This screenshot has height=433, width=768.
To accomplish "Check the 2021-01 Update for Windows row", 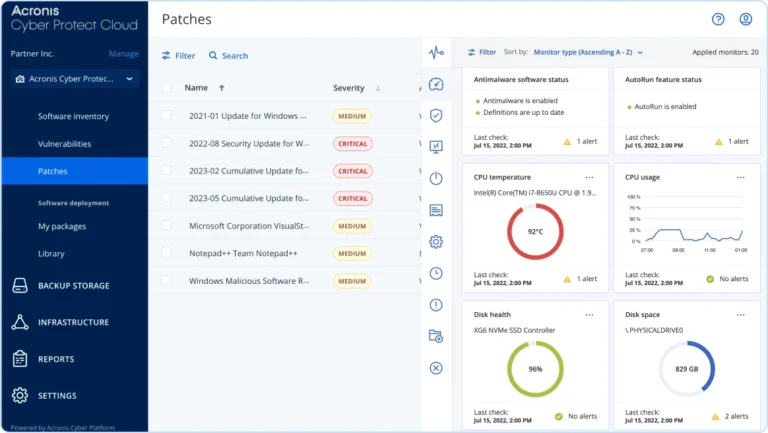I will pos(167,115).
